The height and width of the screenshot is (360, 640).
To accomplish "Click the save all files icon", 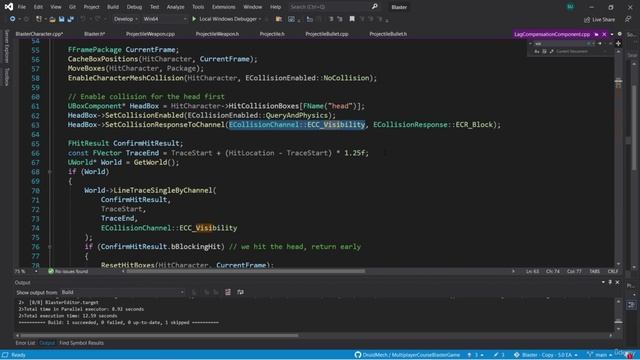I will (x=71, y=19).
